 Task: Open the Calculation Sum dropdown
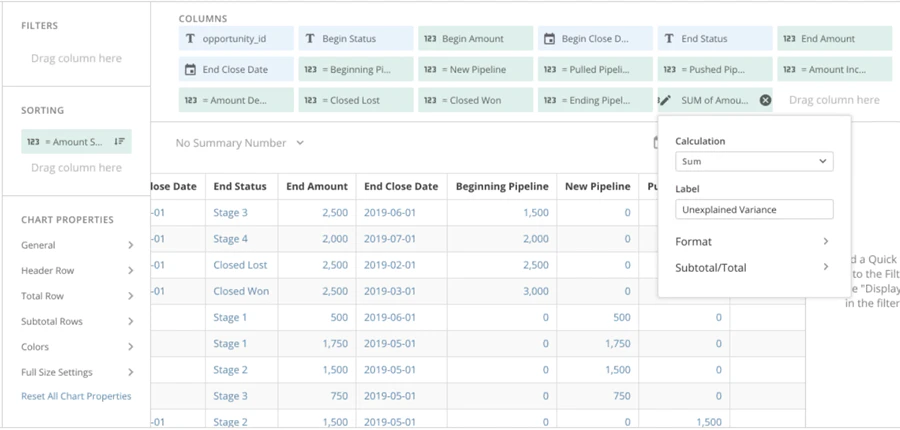point(754,161)
